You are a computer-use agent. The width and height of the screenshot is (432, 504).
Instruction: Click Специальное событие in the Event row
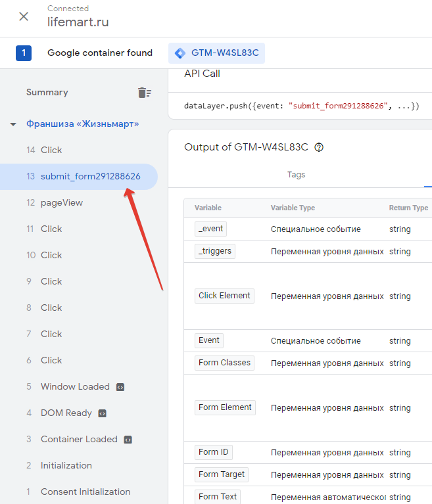pyautogui.click(x=316, y=341)
